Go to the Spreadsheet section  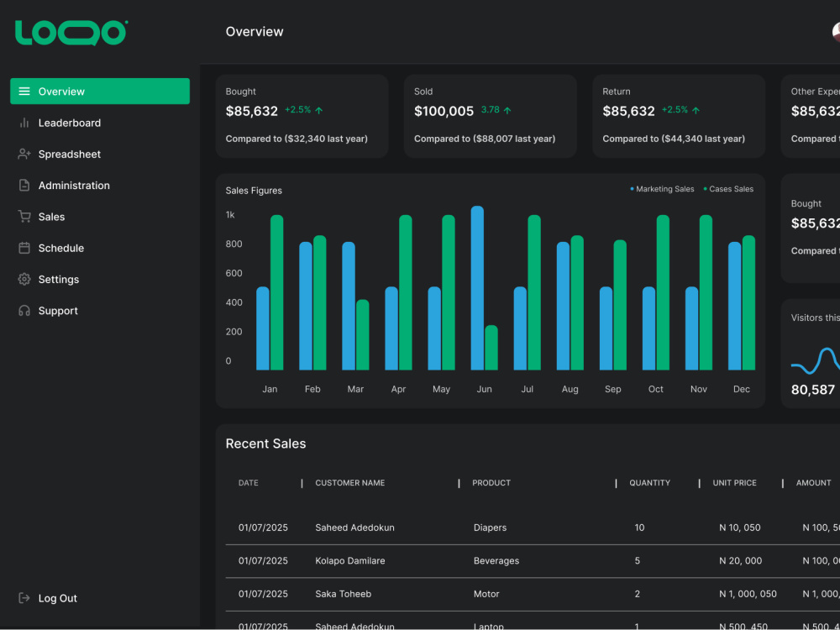(x=70, y=155)
